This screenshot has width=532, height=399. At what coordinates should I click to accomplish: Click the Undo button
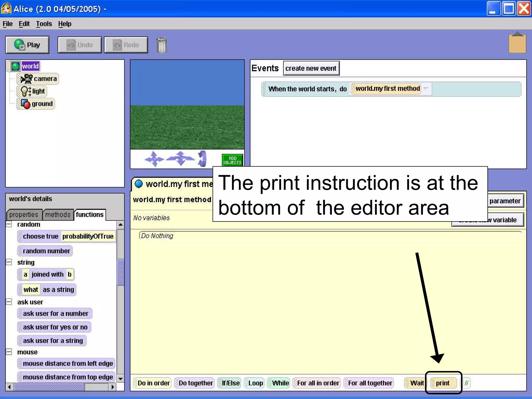[80, 45]
